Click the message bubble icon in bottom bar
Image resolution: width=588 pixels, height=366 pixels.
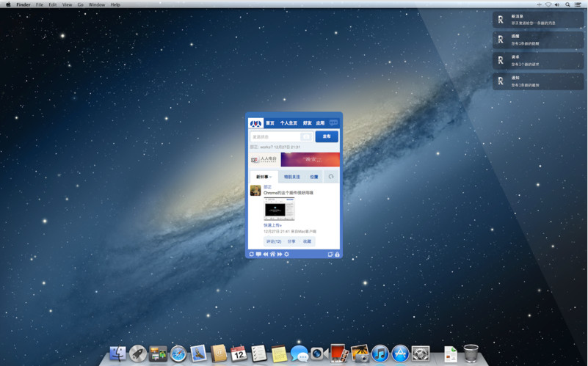pyautogui.click(x=258, y=255)
